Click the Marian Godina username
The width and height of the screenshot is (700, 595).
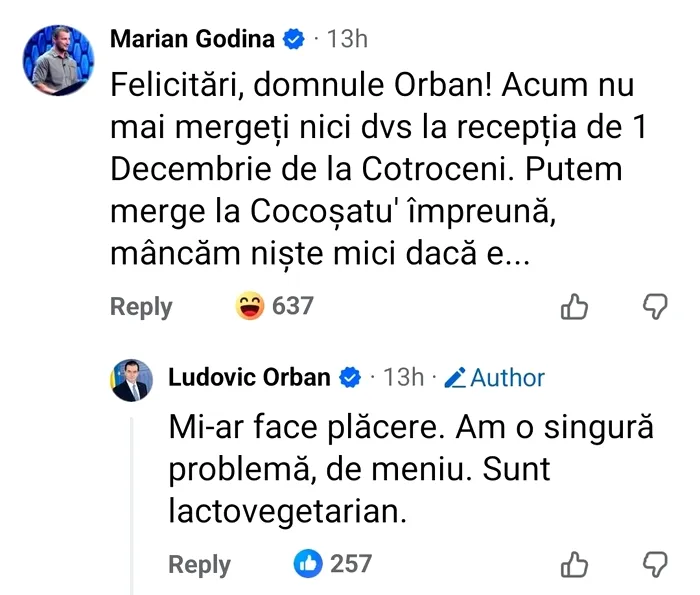tap(191, 39)
